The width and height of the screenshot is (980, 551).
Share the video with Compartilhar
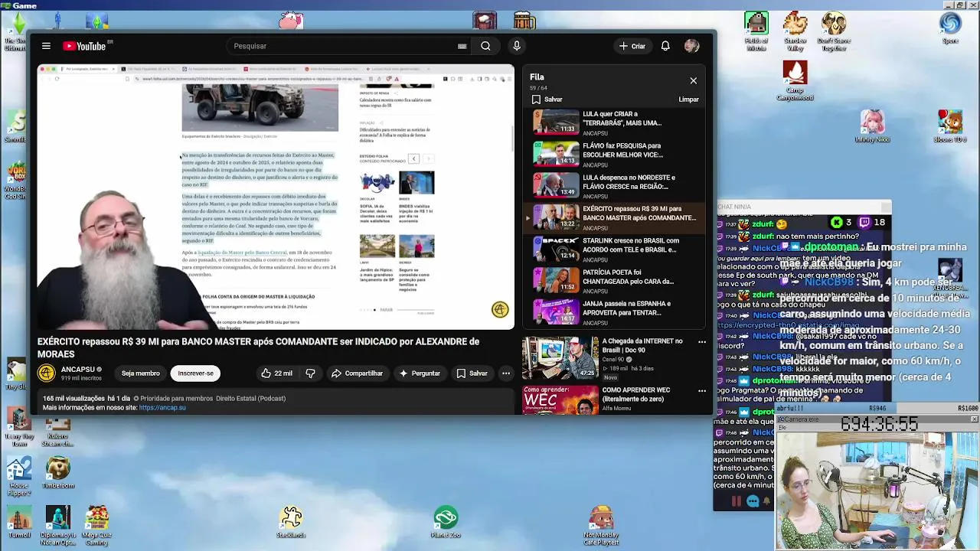357,373
